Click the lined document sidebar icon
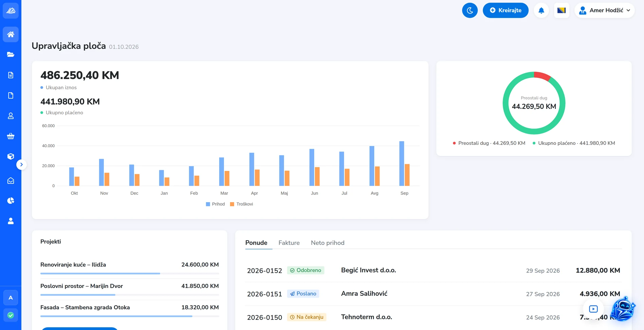644x330 pixels. pos(11,75)
